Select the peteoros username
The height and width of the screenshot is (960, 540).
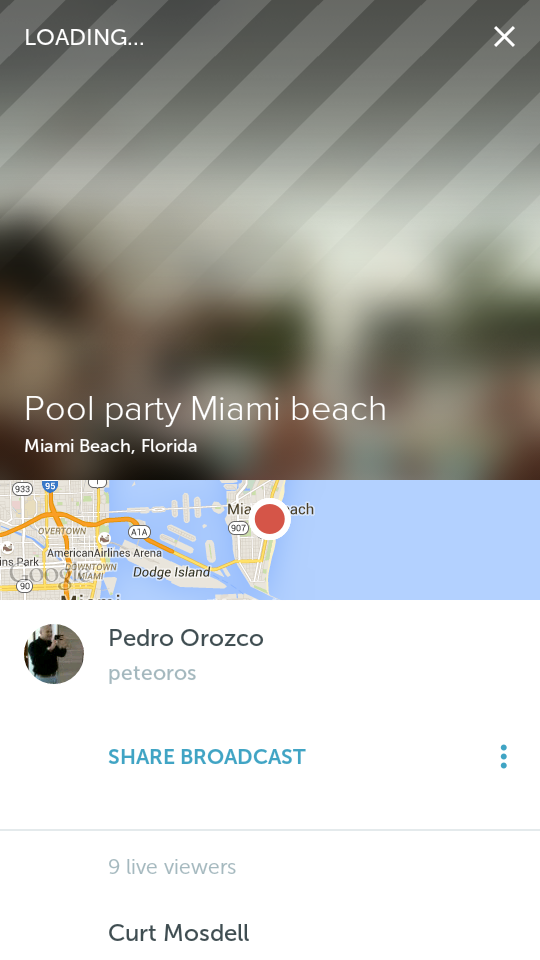pos(152,673)
